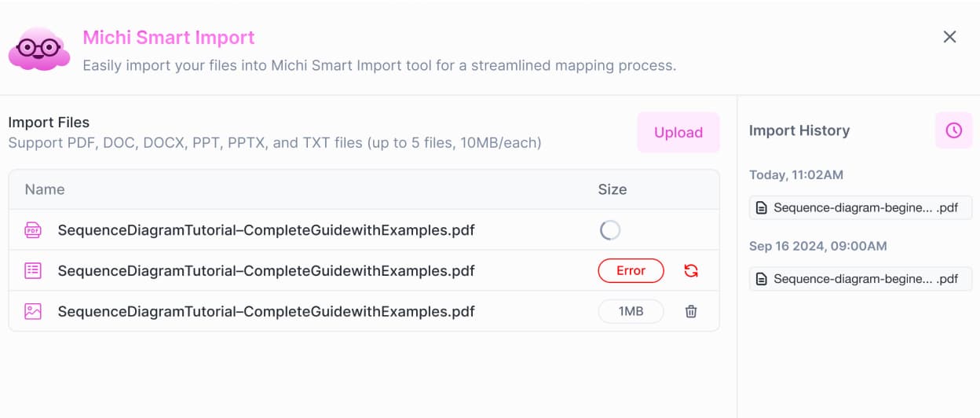This screenshot has height=418, width=980.
Task: Click the image file icon in third row
Action: tap(33, 312)
